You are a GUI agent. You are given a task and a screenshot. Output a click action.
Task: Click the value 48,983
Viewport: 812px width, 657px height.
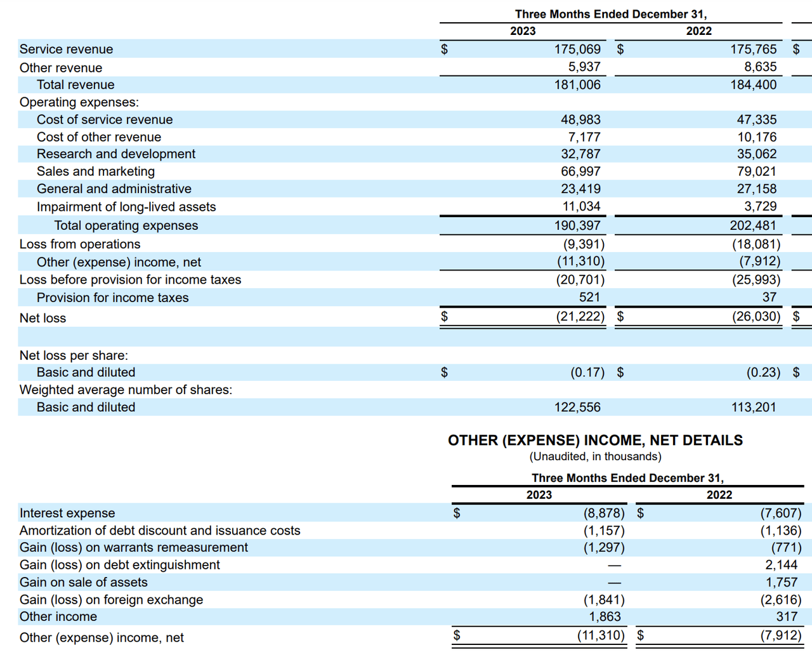click(x=580, y=119)
